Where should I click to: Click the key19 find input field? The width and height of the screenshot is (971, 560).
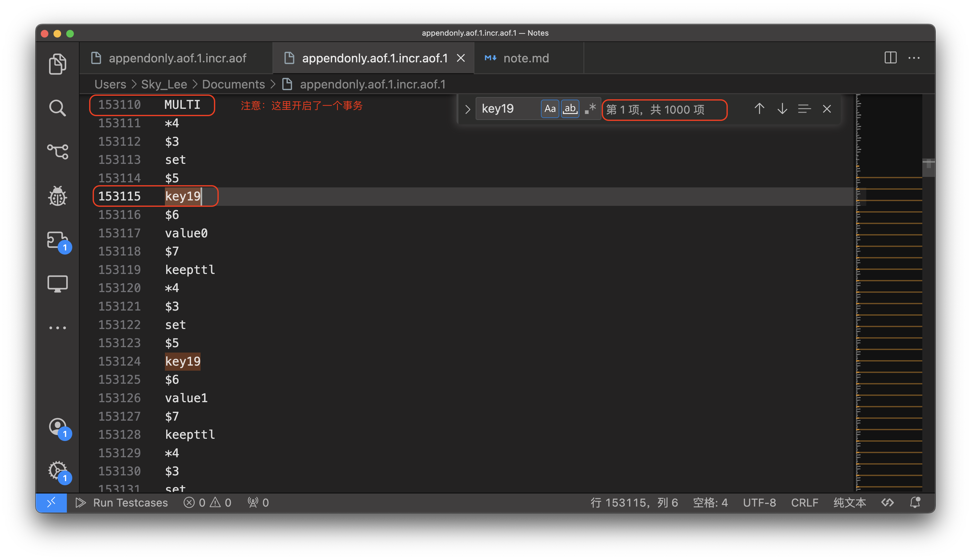click(507, 109)
